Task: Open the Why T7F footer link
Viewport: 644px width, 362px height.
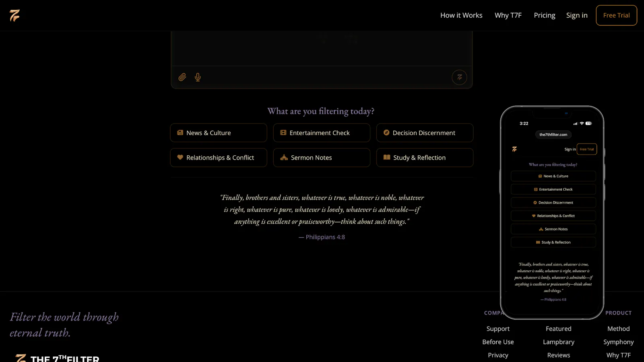Action: point(618,355)
